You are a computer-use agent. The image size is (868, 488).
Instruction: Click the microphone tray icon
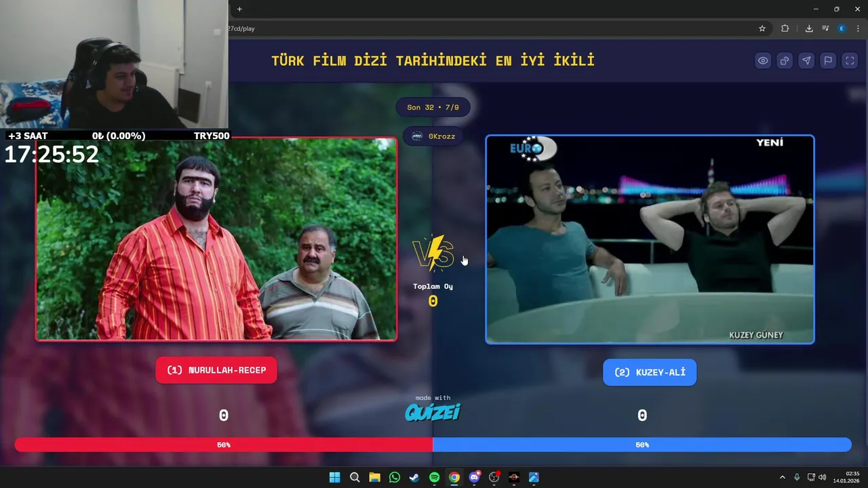(x=797, y=477)
